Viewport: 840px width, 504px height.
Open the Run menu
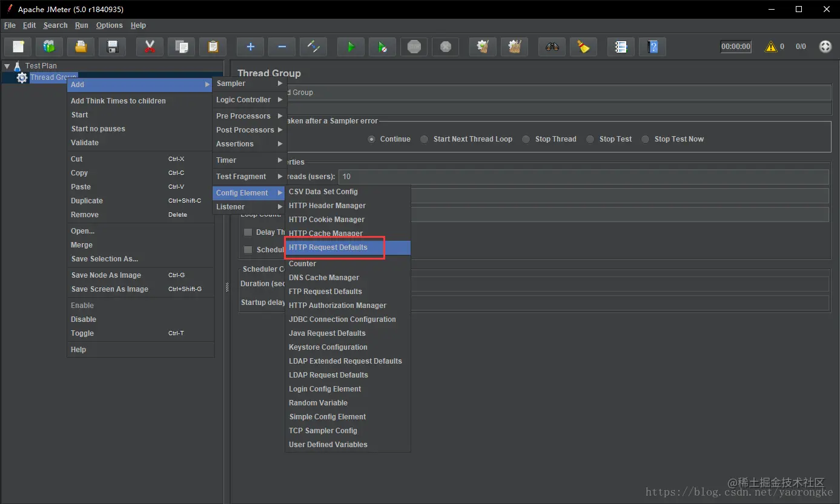coord(82,25)
